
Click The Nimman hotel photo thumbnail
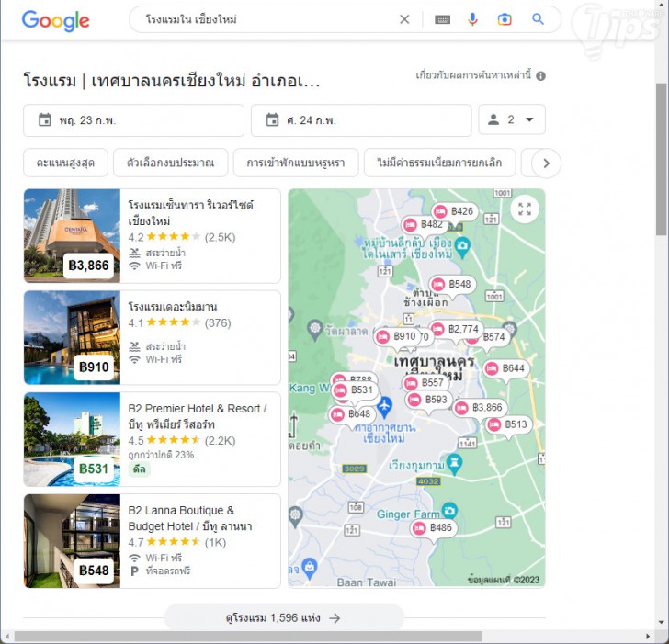pos(72,337)
